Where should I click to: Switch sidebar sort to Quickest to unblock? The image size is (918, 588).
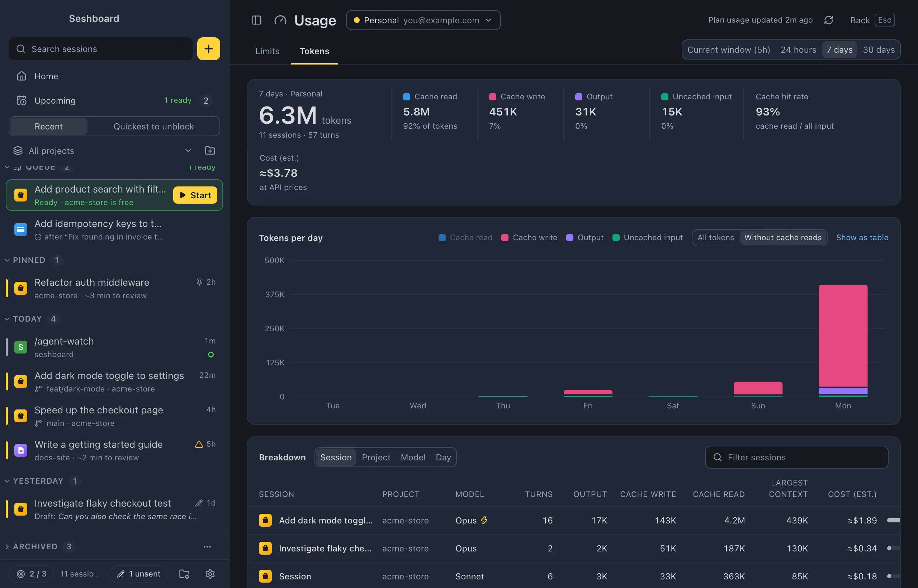[153, 126]
